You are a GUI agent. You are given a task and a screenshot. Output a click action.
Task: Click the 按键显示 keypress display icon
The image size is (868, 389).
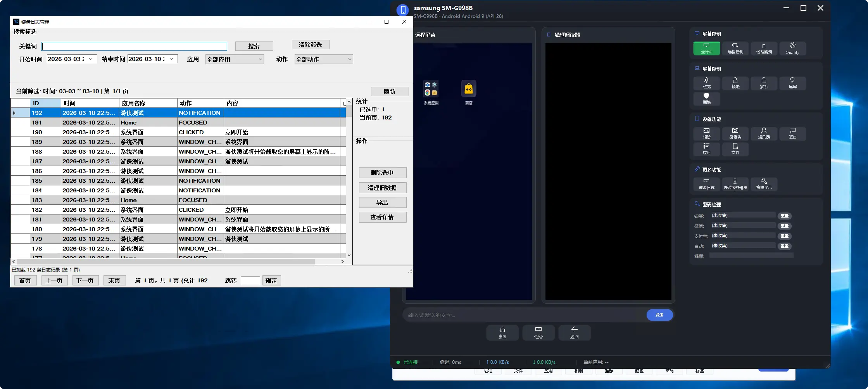point(764,184)
